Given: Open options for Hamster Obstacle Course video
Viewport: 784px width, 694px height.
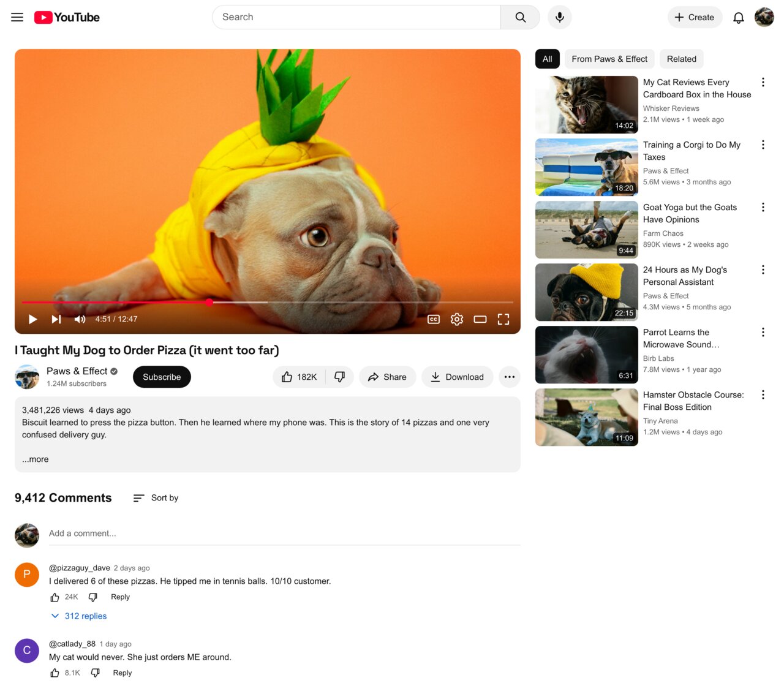Looking at the screenshot, I should 763,394.
